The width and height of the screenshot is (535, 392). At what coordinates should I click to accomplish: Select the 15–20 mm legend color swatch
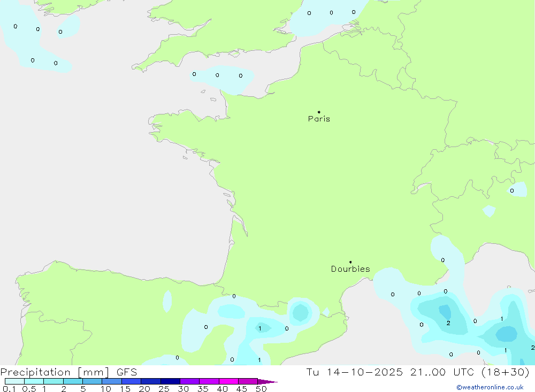[132, 381]
